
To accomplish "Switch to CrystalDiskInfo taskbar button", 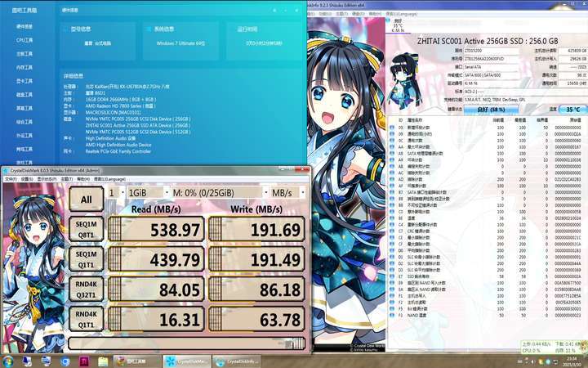I will tap(237, 361).
